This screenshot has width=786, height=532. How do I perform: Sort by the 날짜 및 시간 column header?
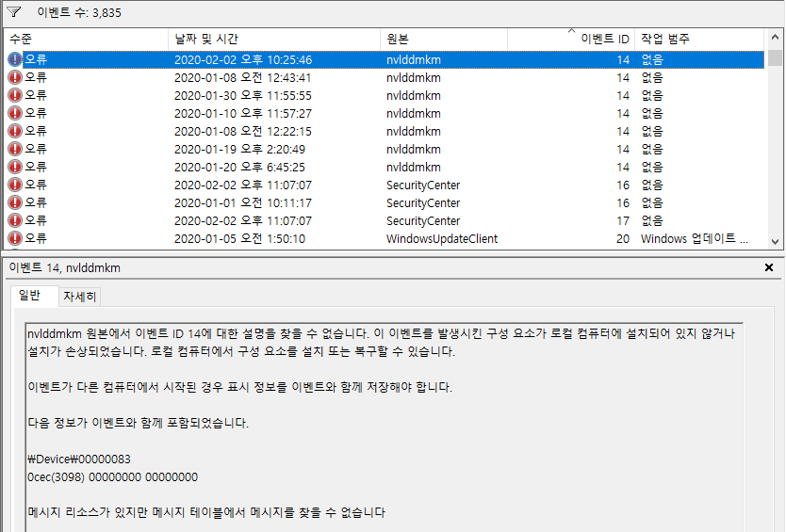point(274,39)
